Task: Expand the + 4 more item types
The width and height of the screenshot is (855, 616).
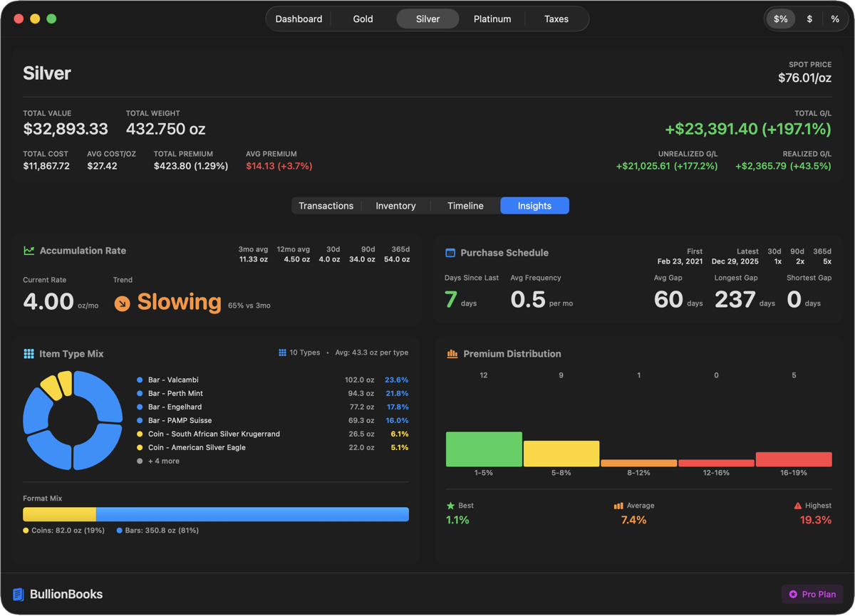Action: pyautogui.click(x=158, y=461)
